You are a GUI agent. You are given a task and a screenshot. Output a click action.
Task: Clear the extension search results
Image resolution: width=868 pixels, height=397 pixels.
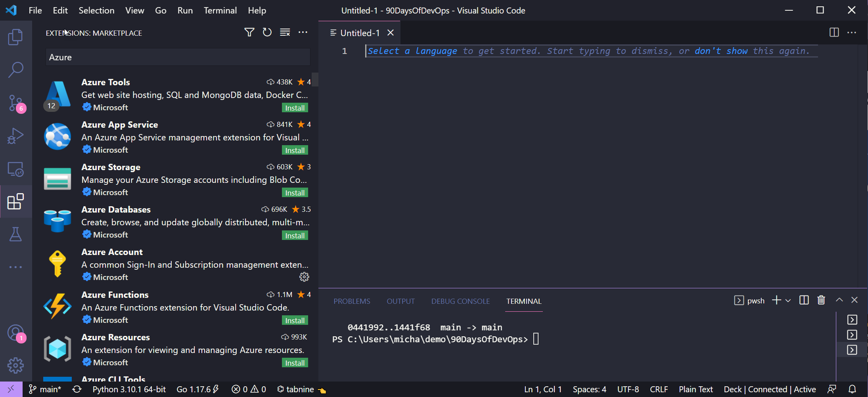pos(285,33)
